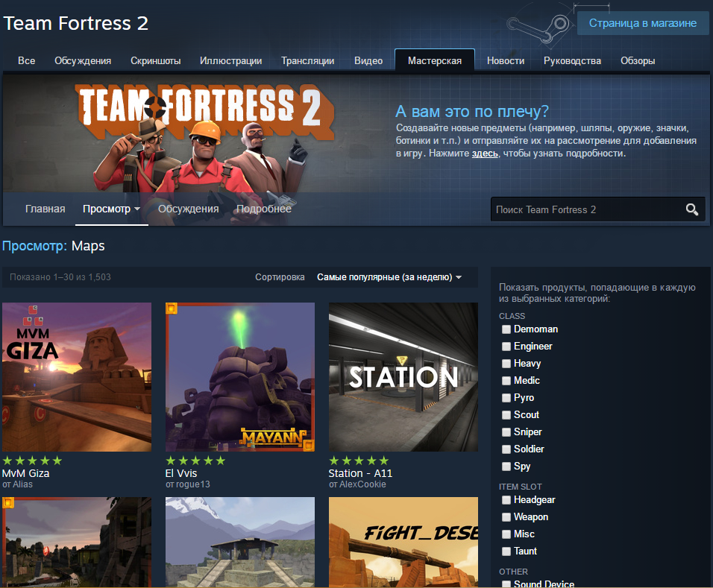Viewport: 713px width, 588px height.
Task: Open the Видео tab
Action: pyautogui.click(x=368, y=60)
